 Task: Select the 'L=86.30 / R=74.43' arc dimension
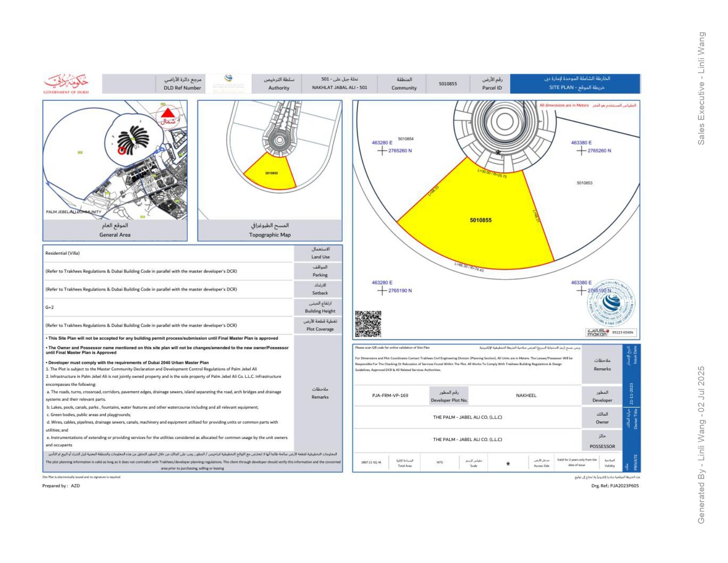(469, 267)
